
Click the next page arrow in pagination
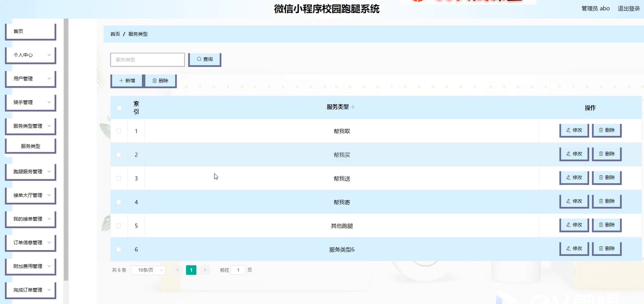[205, 270]
